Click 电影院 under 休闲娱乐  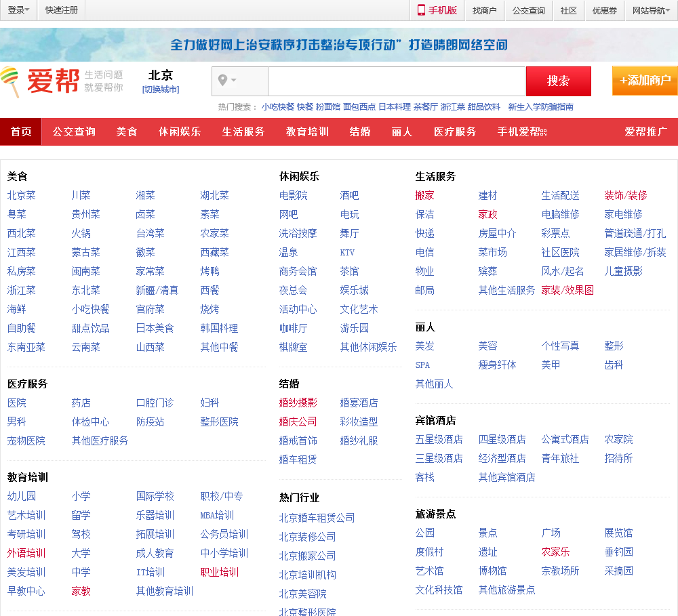point(293,195)
